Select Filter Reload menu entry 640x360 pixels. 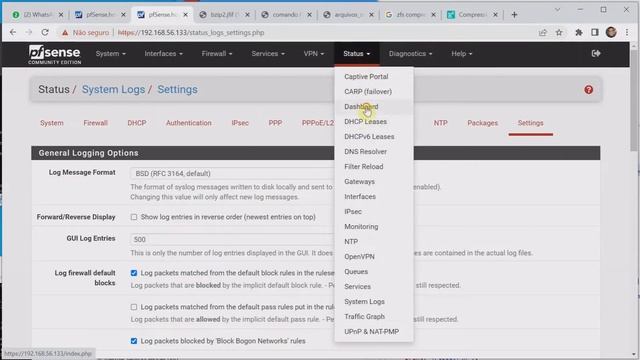(364, 167)
